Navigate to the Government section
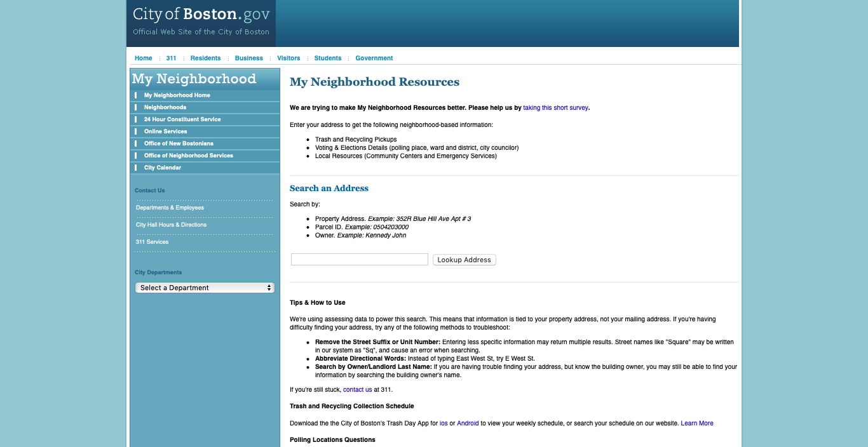This screenshot has width=868, height=447. [x=374, y=58]
